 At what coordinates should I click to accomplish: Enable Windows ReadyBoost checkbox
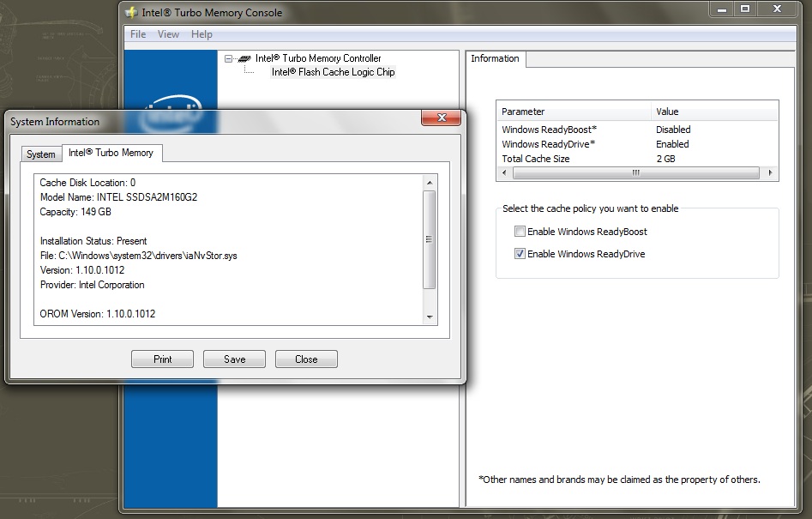(520, 232)
